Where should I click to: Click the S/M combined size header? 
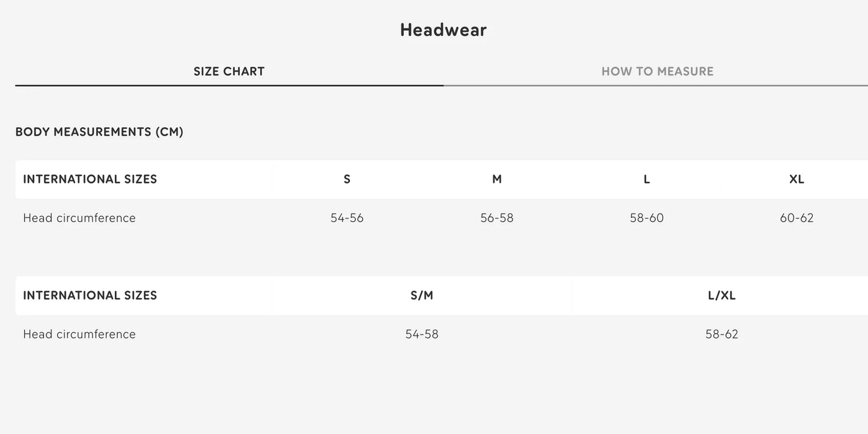[x=422, y=296]
